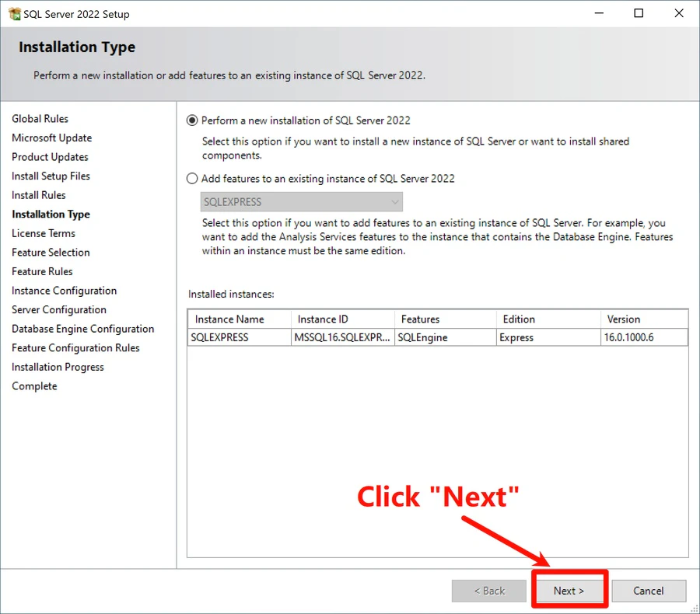700x614 pixels.
Task: Click the window resize grip corner
Action: coord(695,609)
